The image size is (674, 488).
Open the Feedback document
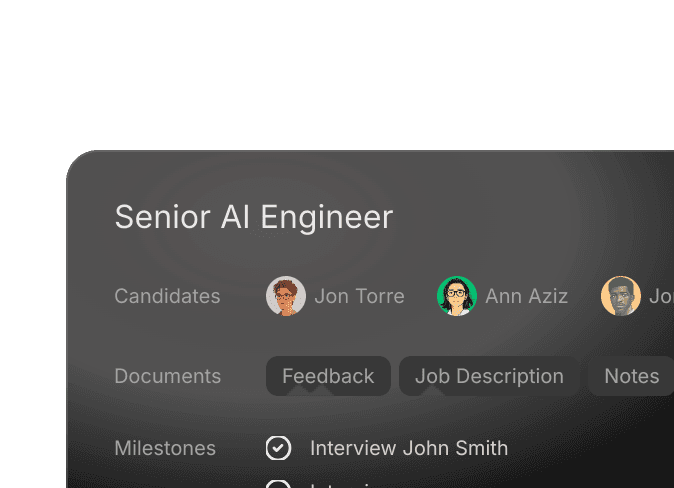(x=328, y=376)
